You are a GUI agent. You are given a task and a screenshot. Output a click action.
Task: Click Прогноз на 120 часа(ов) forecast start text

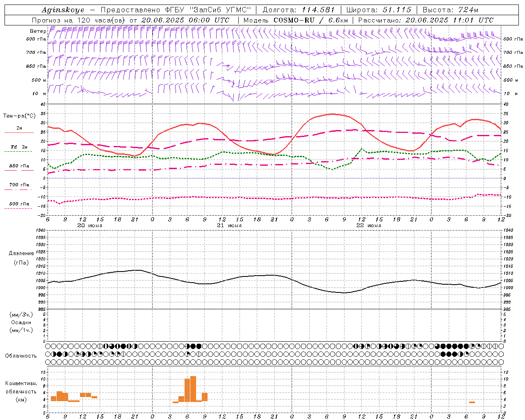tap(130, 20)
